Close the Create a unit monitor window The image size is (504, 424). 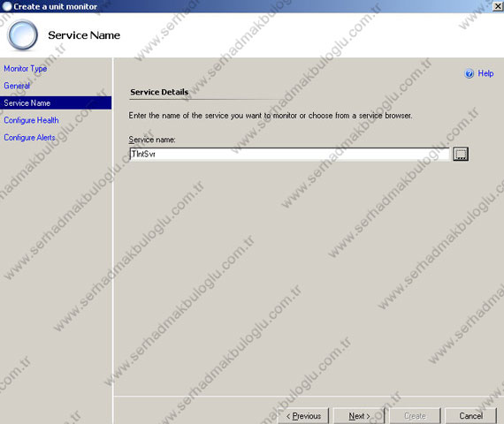click(x=497, y=6)
